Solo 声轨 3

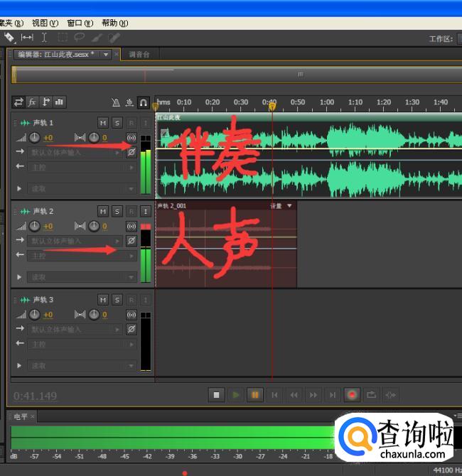coord(117,300)
